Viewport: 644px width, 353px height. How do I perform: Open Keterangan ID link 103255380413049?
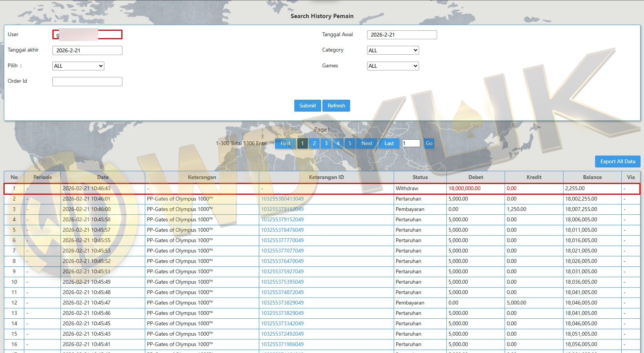[x=282, y=199]
